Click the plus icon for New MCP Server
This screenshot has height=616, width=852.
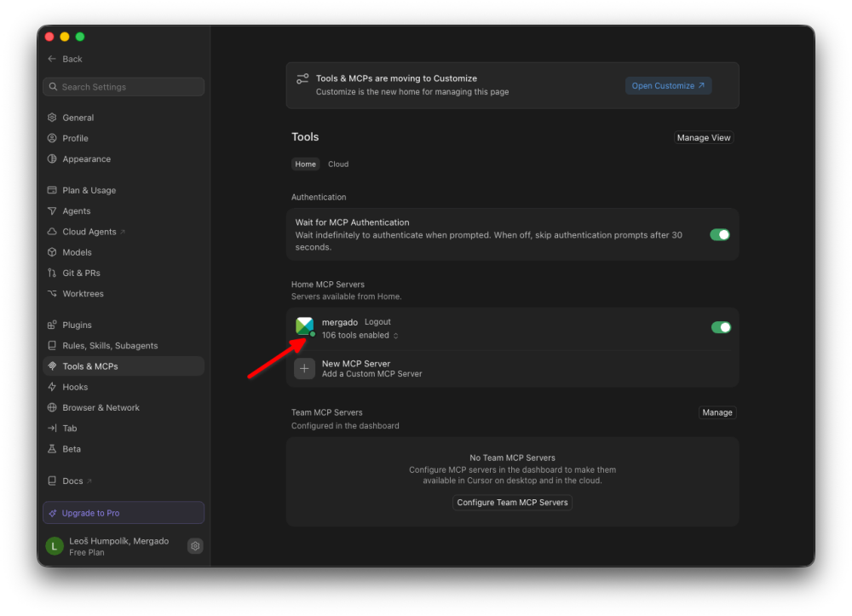point(304,368)
